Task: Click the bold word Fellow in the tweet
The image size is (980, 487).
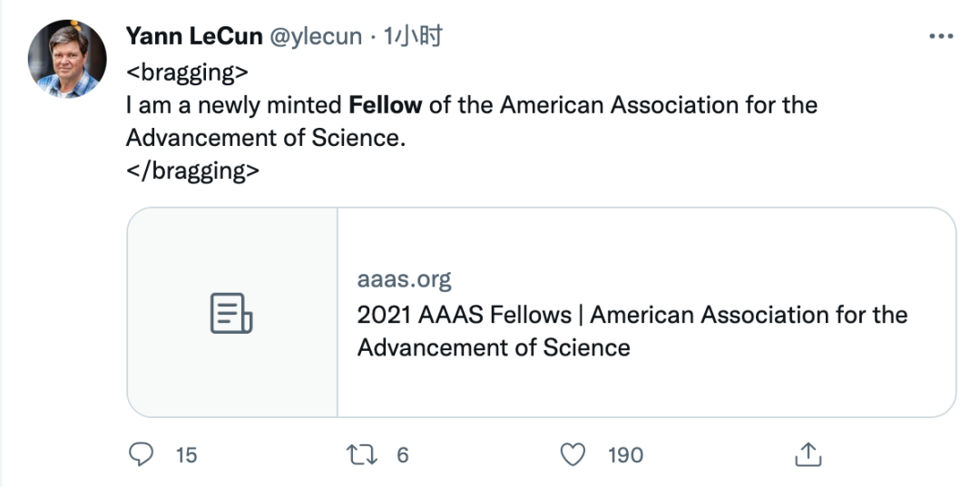Action: pos(385,105)
